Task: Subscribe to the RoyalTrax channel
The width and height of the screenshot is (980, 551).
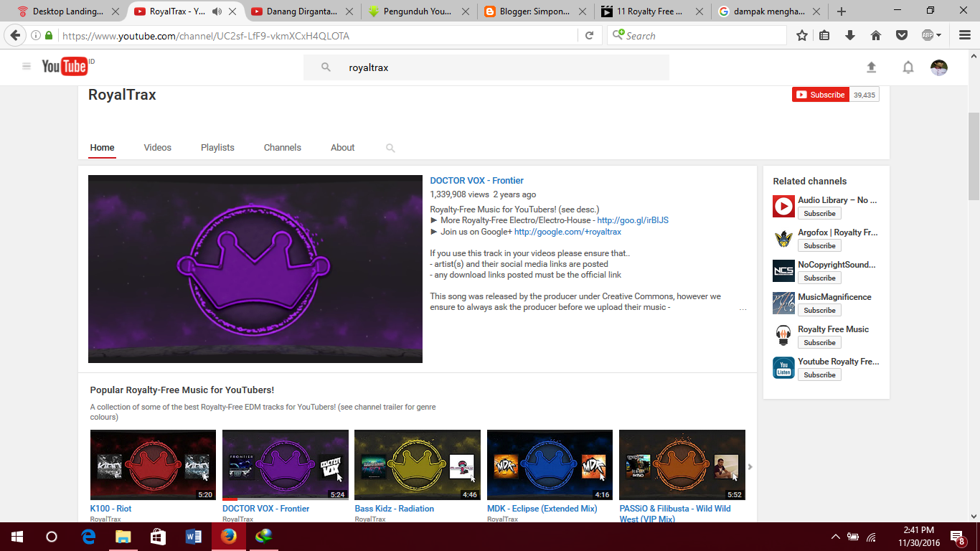Action: click(x=820, y=95)
